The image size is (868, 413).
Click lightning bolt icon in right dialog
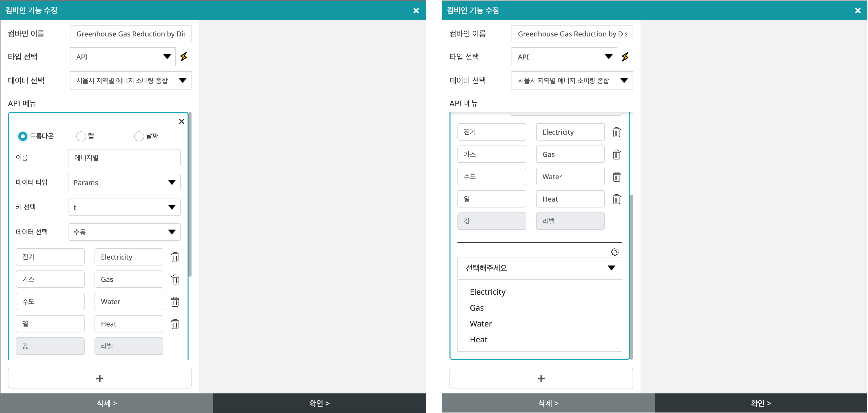click(625, 57)
